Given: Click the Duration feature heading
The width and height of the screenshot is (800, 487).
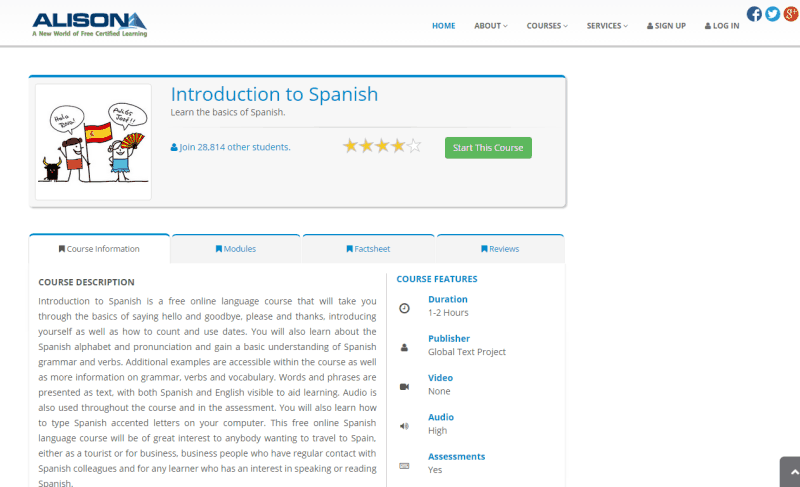Looking at the screenshot, I should pos(447,299).
